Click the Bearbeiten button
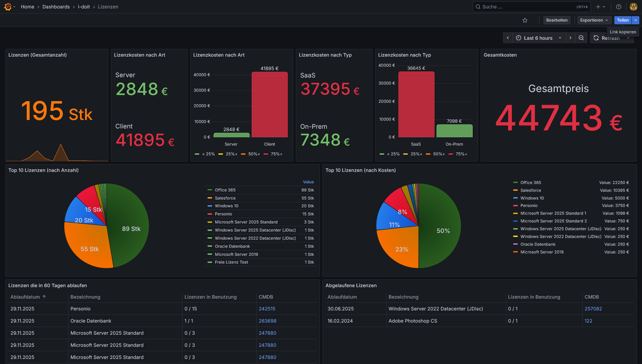Screen dimensions: 642x364 point(557,20)
